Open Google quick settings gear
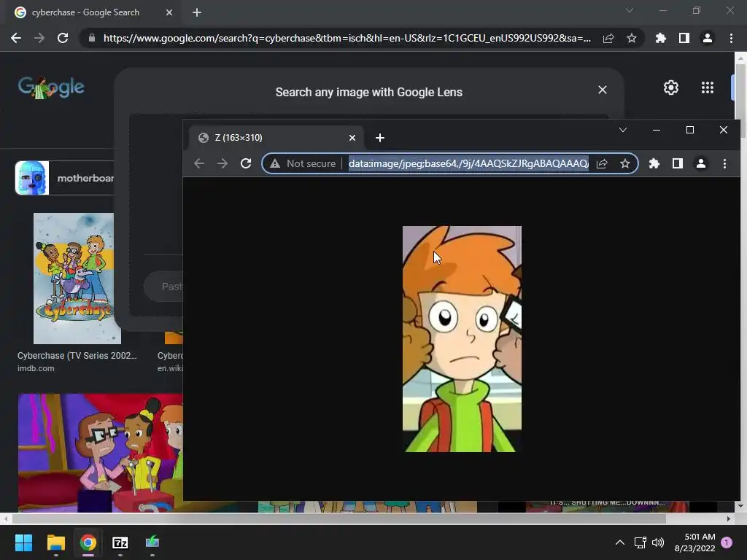This screenshot has height=560, width=747. (x=671, y=87)
